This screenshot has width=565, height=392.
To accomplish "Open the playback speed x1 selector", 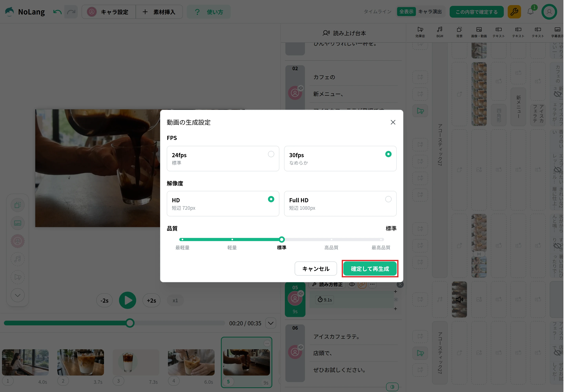I will (175, 301).
